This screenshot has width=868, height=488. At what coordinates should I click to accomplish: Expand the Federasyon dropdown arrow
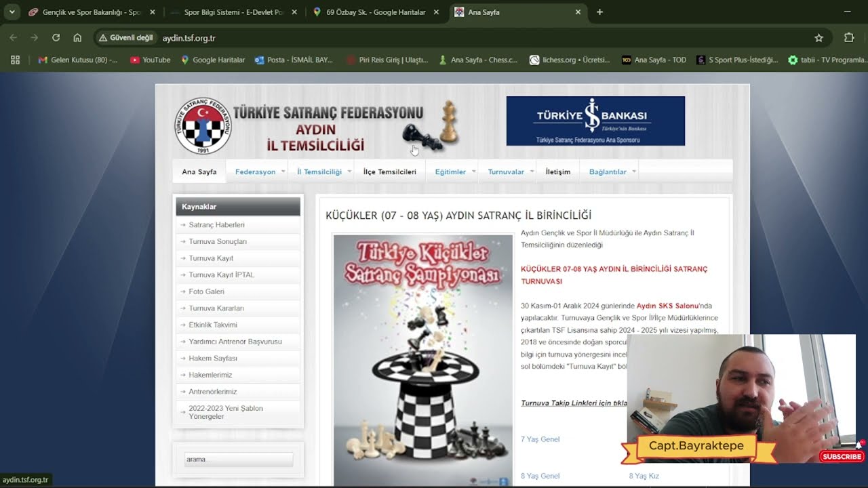coord(283,171)
